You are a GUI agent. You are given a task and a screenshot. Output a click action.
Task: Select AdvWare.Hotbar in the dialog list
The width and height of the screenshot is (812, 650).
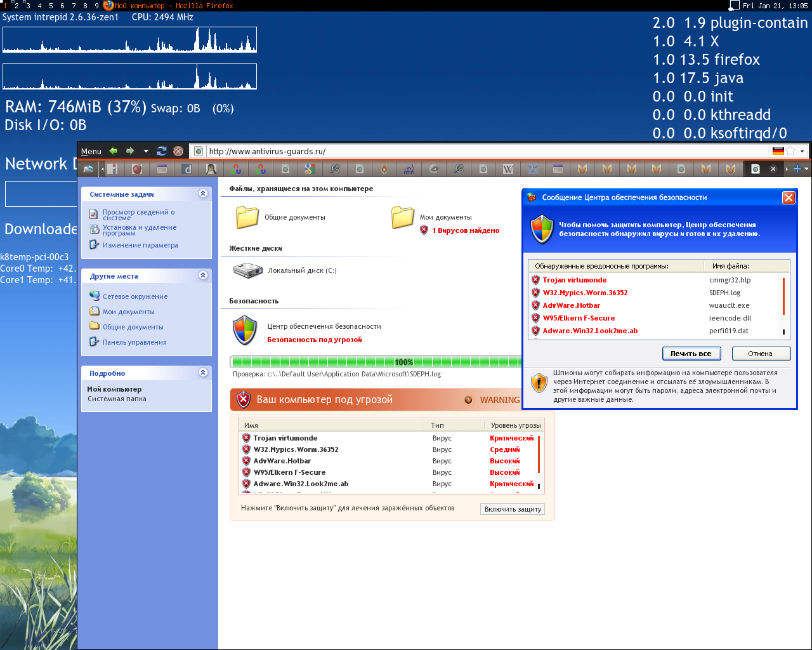(572, 305)
